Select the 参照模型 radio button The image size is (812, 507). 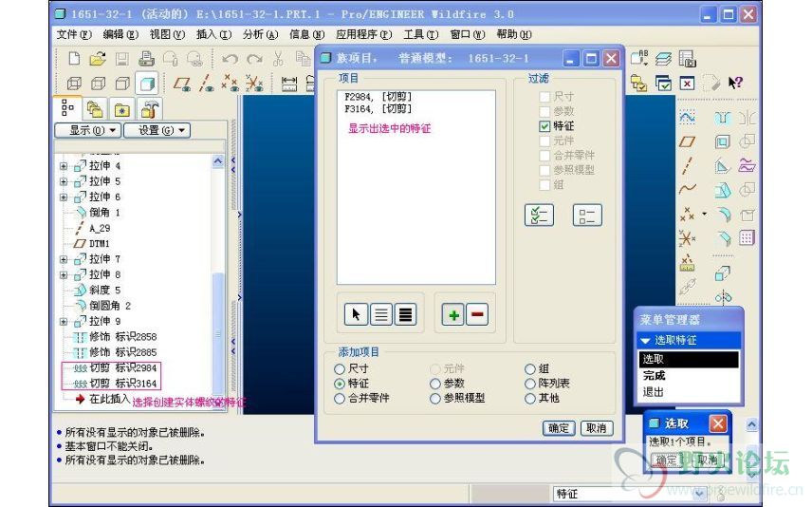tap(435, 399)
